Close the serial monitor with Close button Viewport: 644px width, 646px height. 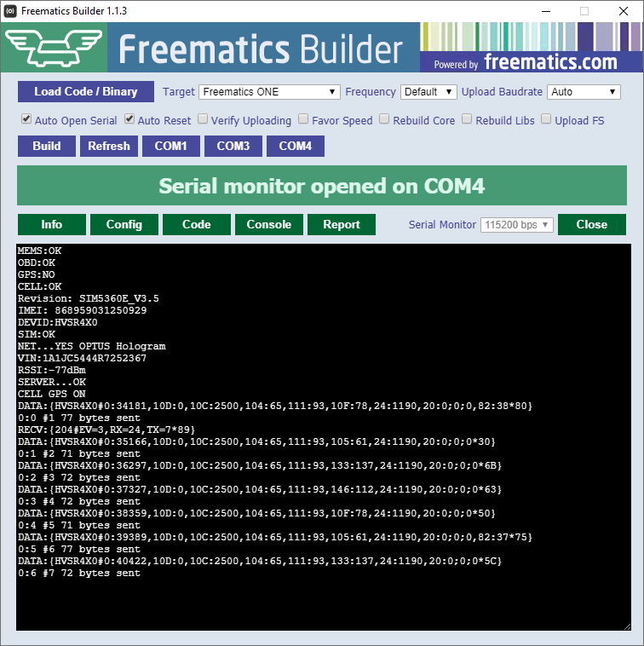[x=592, y=224]
